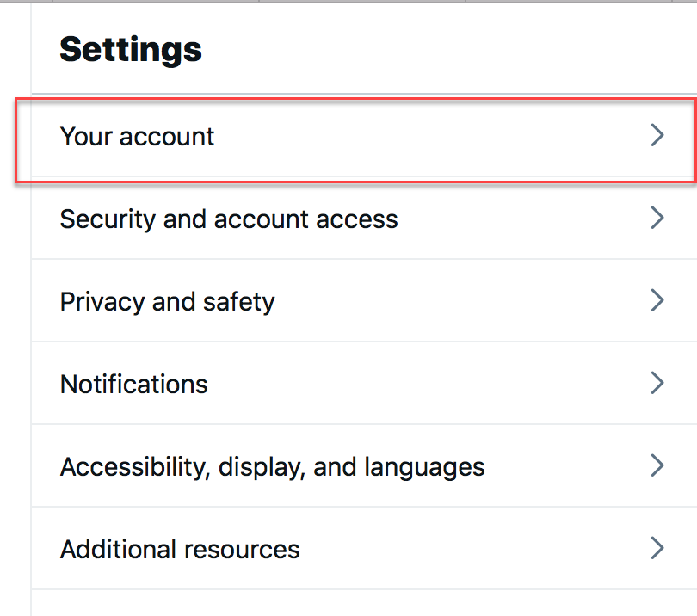Expand the Additional resources section
Screen dimensions: 697x616
coord(344,548)
